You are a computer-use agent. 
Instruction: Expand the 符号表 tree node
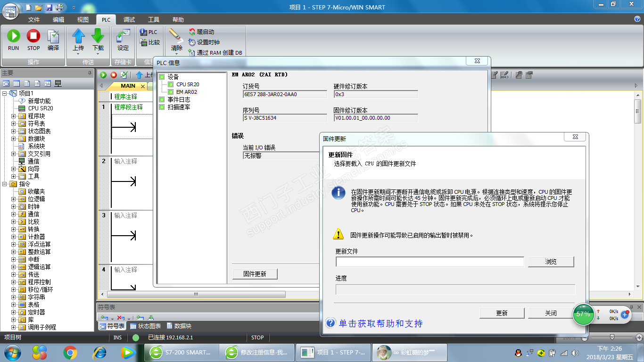click(x=14, y=123)
